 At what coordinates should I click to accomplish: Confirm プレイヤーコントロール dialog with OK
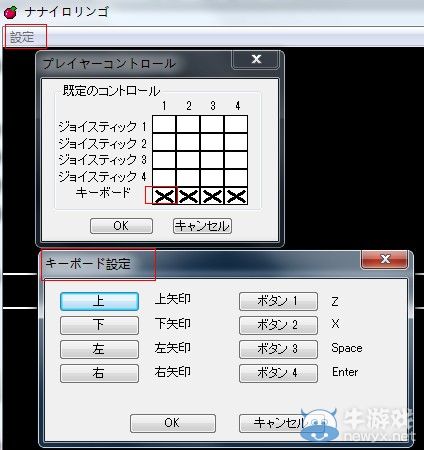pyautogui.click(x=121, y=226)
